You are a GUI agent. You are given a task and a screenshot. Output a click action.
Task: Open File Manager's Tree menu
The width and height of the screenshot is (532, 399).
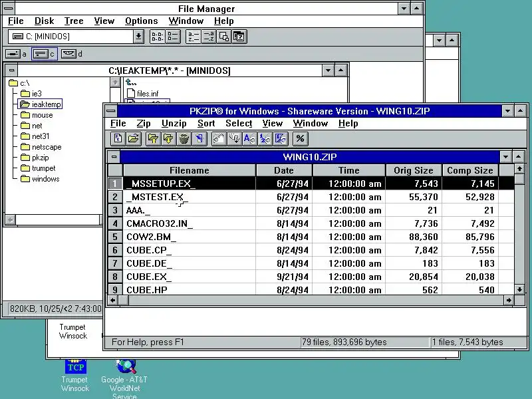coord(74,21)
